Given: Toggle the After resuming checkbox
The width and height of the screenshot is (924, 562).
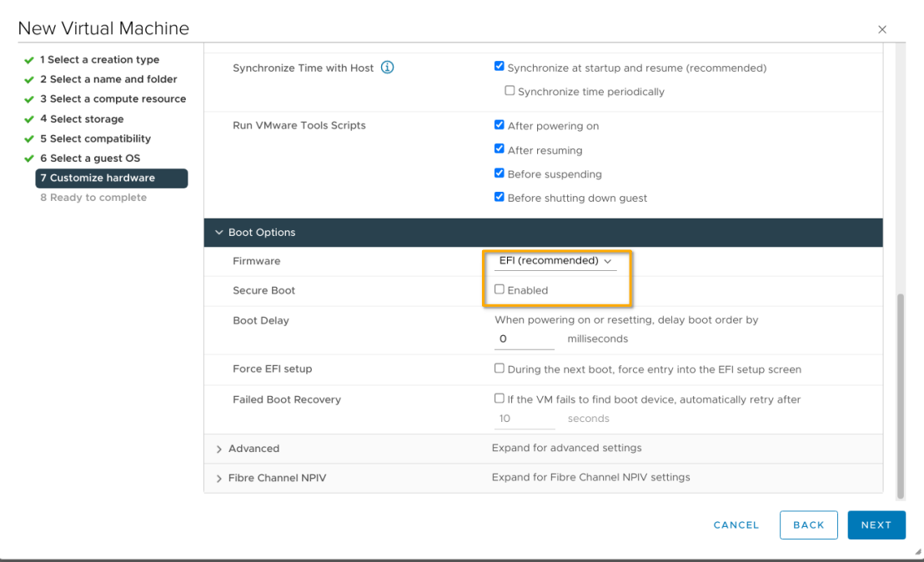Looking at the screenshot, I should coord(500,149).
